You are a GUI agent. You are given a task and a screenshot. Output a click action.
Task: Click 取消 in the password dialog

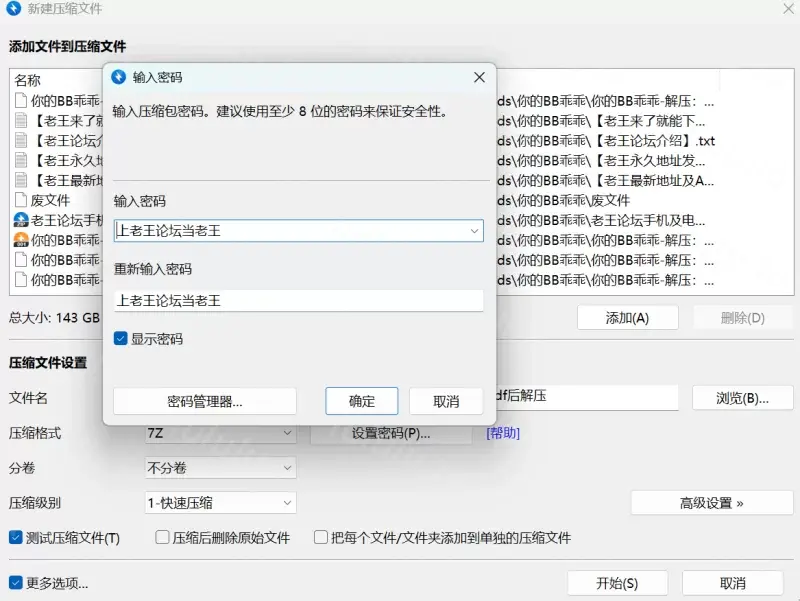click(446, 402)
